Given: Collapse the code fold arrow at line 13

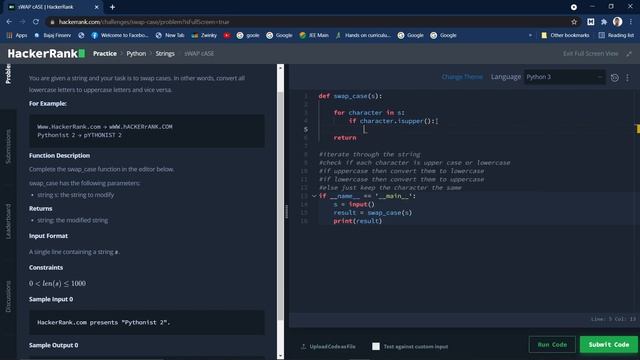Looking at the screenshot, I should 314,196.
